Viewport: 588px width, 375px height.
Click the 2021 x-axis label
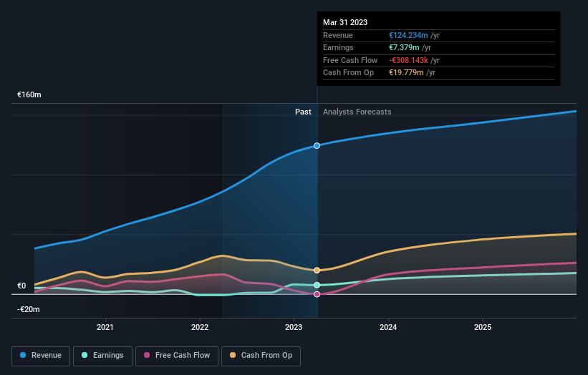[x=105, y=327]
